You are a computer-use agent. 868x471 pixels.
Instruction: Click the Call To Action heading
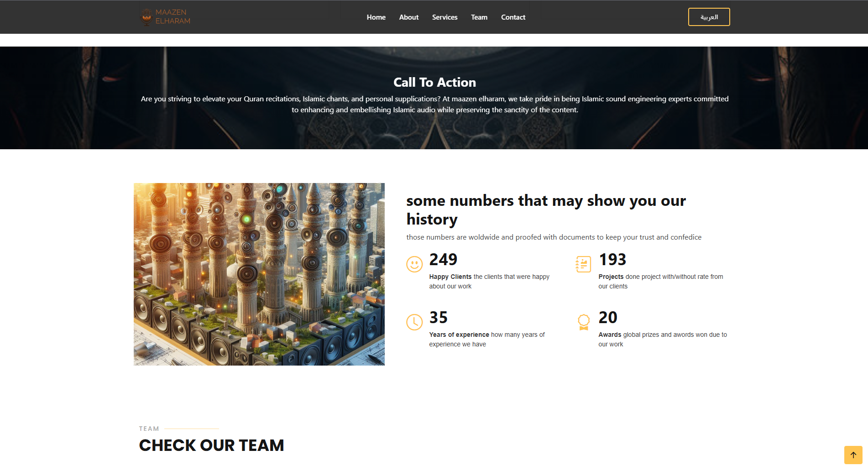pyautogui.click(x=434, y=82)
